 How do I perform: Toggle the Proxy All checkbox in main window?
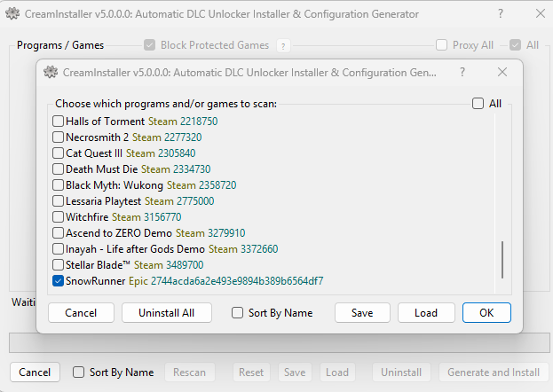[x=441, y=45]
